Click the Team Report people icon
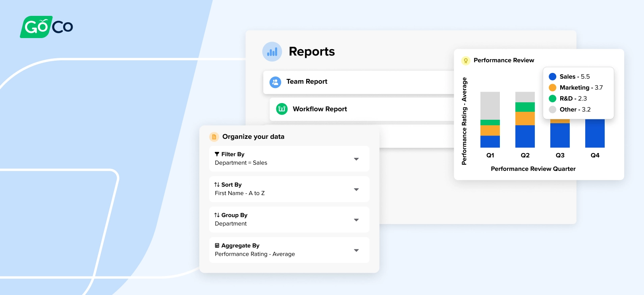 275,82
